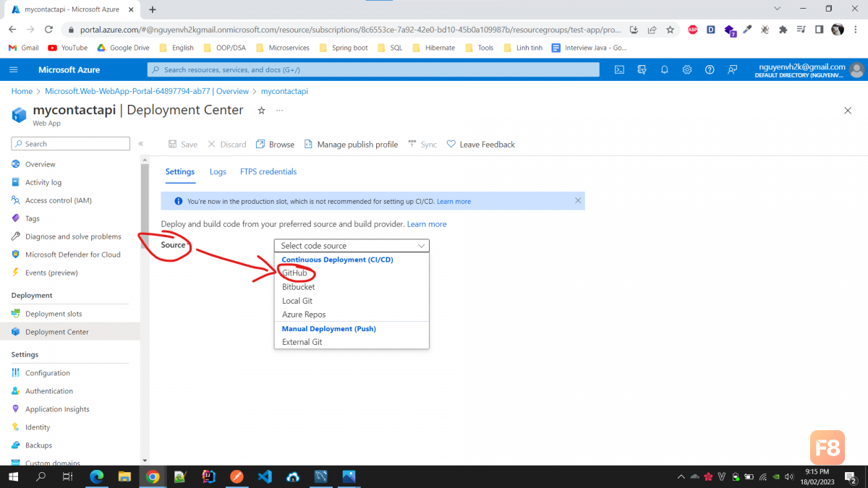The height and width of the screenshot is (488, 868).
Task: Bookmark this page with Chrome star
Action: pyautogui.click(x=670, y=30)
